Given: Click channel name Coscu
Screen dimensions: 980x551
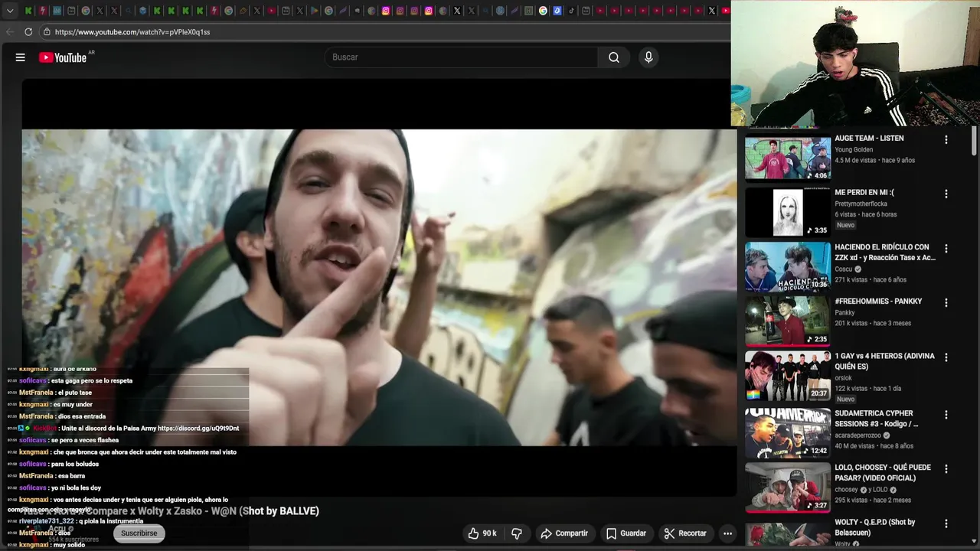Looking at the screenshot, I should tap(843, 269).
